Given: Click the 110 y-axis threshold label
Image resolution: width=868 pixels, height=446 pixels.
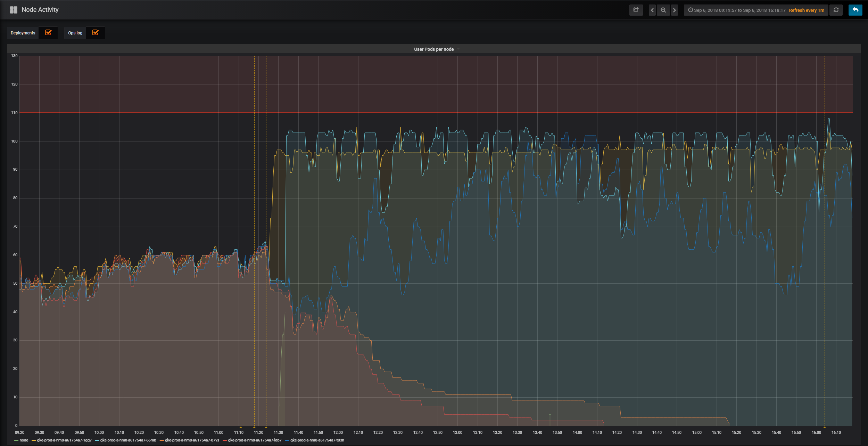Looking at the screenshot, I should point(14,113).
